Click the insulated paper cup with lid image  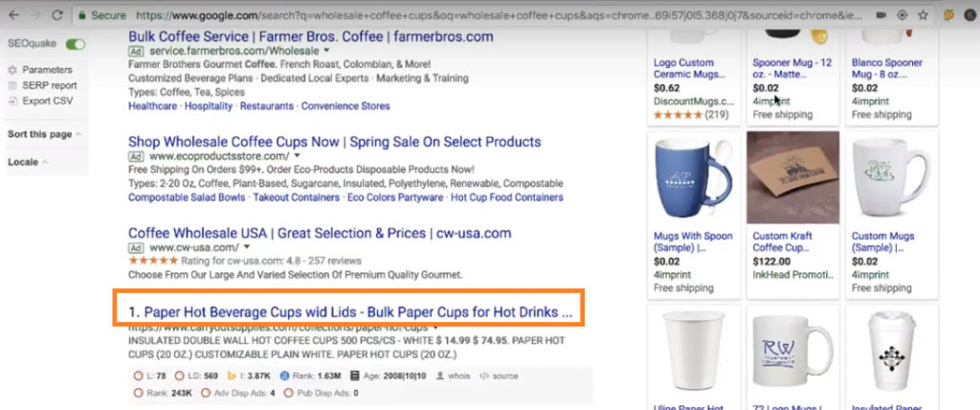click(891, 352)
